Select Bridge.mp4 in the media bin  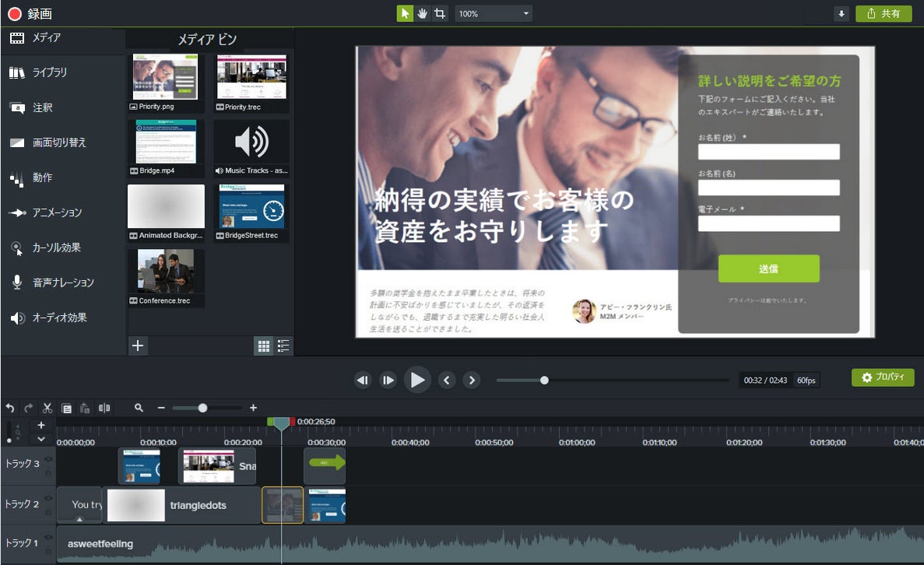(x=166, y=147)
